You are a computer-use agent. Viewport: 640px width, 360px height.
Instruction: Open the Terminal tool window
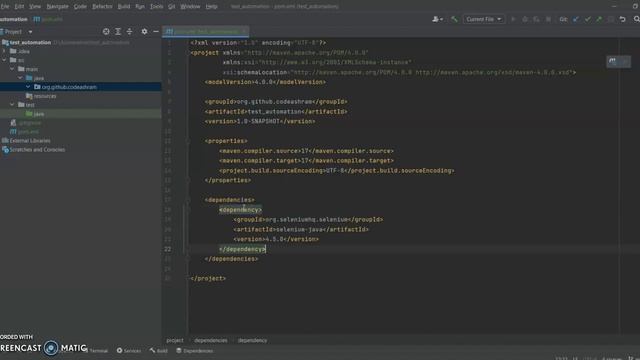click(x=96, y=351)
